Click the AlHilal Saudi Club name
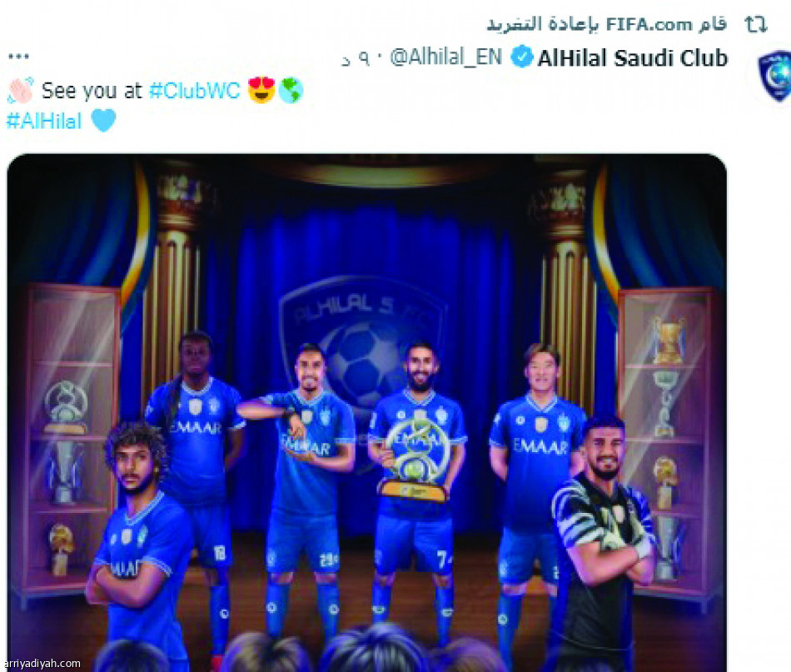Screen dimensions: 791x672 (633, 58)
